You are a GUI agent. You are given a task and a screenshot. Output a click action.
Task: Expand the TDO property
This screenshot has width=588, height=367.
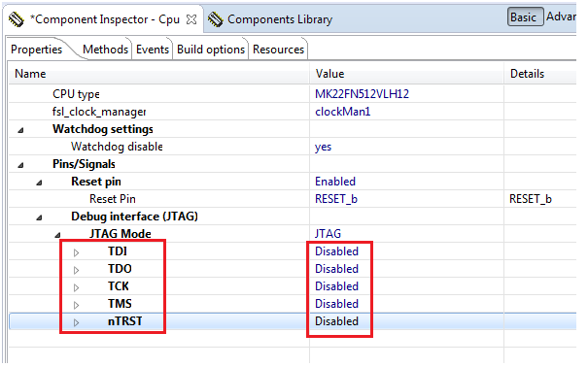pos(76,270)
